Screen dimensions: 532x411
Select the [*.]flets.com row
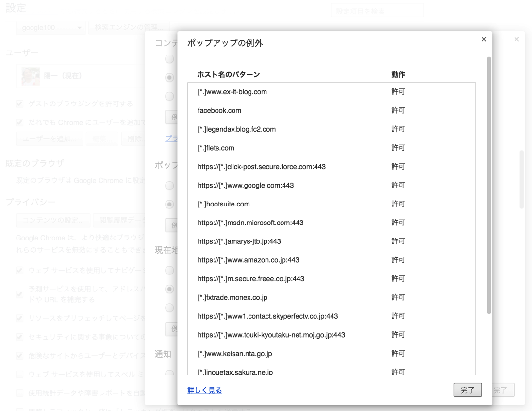(x=332, y=148)
